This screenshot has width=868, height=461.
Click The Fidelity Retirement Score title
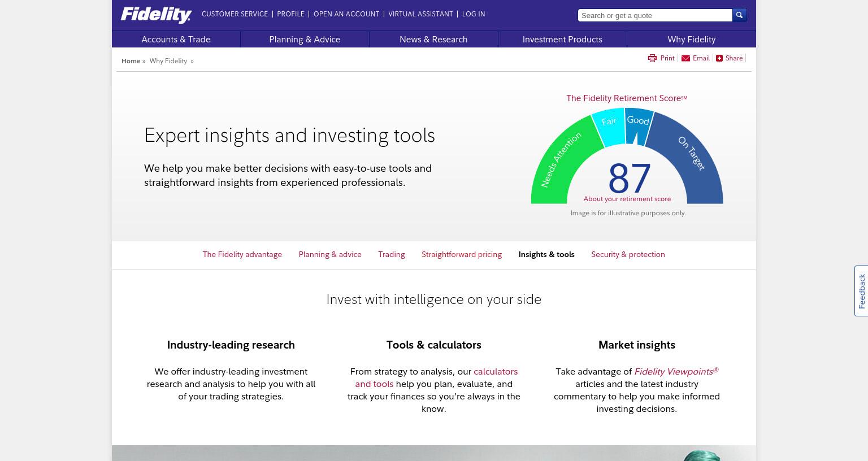(x=627, y=98)
